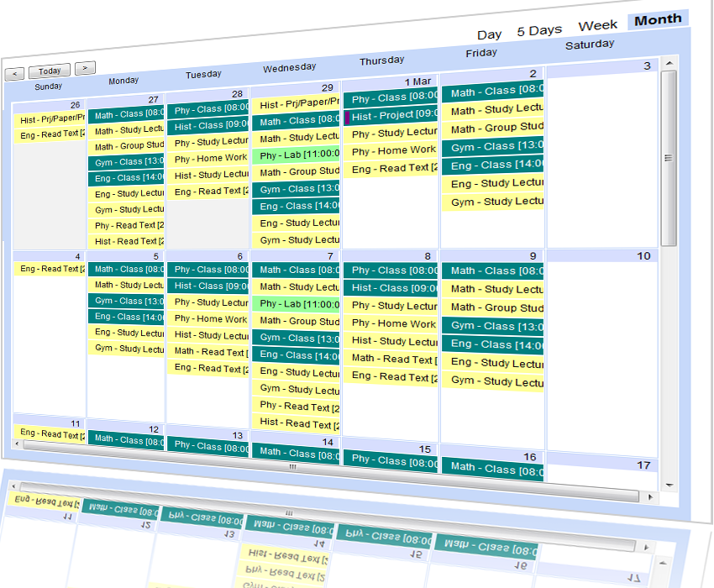Viewport: 714px width, 588px height.
Task: Select Eng - Read Text on Sunday 11
Action: point(50,433)
